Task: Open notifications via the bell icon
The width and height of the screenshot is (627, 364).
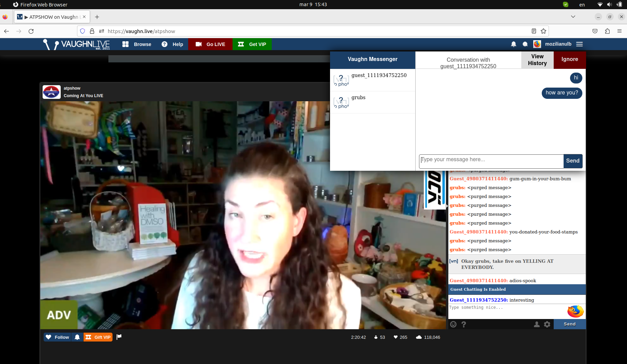Action: click(x=513, y=44)
